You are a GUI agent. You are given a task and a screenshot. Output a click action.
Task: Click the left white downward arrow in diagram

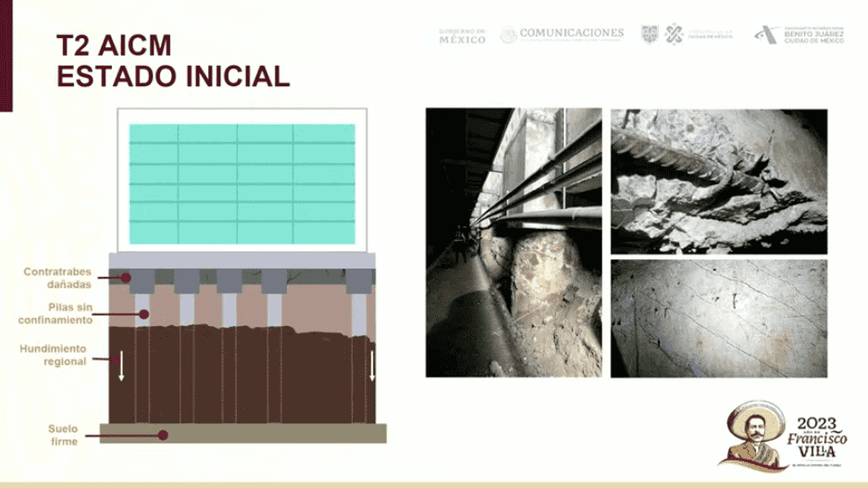(x=120, y=367)
